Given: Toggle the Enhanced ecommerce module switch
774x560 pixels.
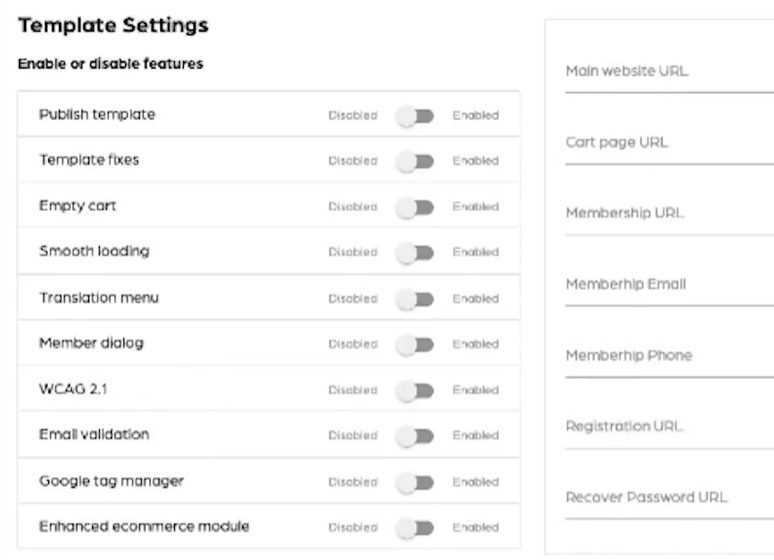Looking at the screenshot, I should click(415, 528).
